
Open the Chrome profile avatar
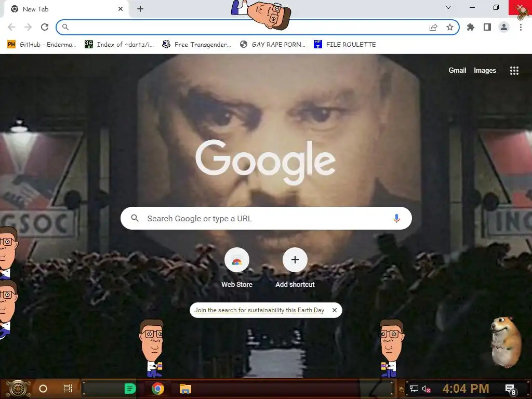point(504,27)
